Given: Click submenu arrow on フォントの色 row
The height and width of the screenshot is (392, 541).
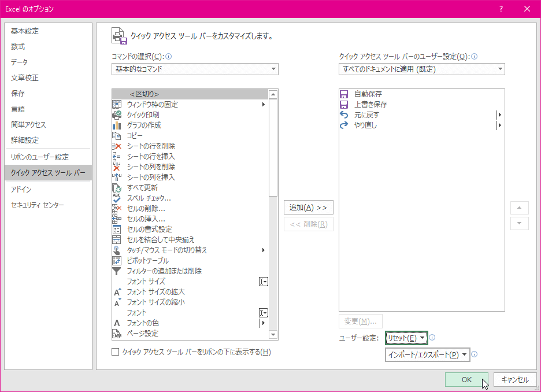Looking at the screenshot, I should [x=263, y=323].
